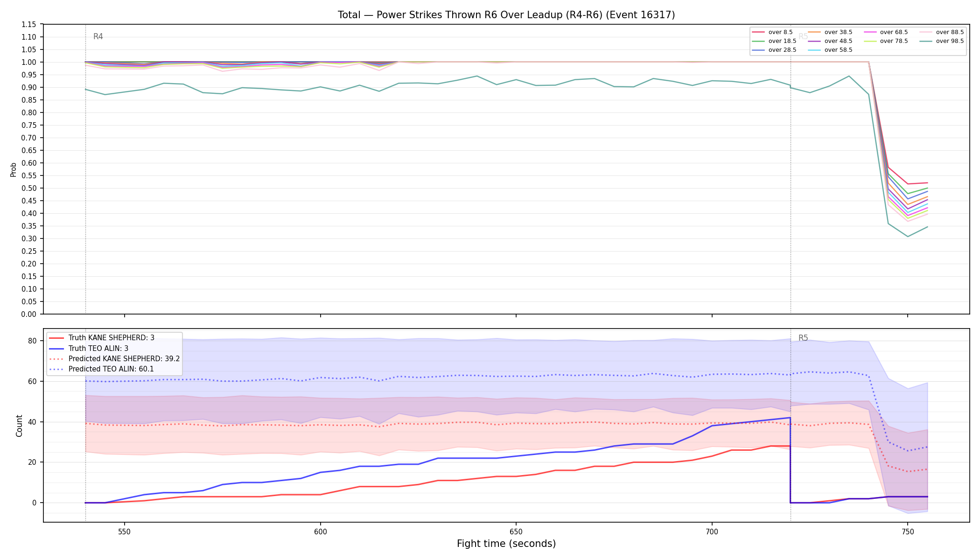
Task: Click the 650 tick label on x-axis
Action: pos(516,532)
